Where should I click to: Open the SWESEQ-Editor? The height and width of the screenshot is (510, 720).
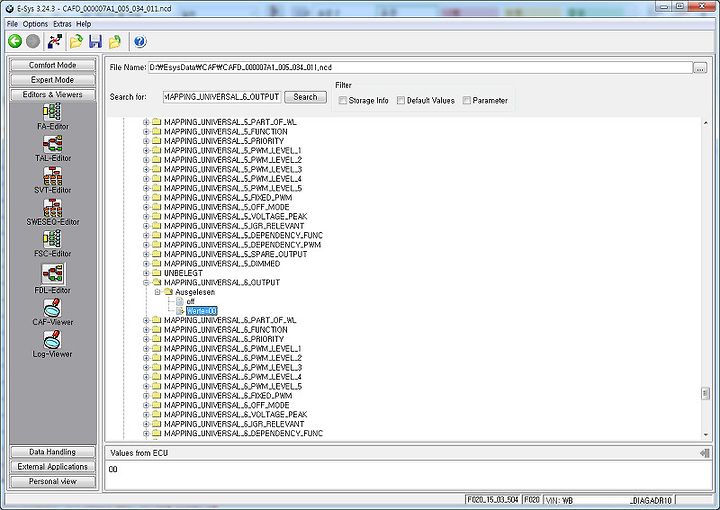pos(52,212)
